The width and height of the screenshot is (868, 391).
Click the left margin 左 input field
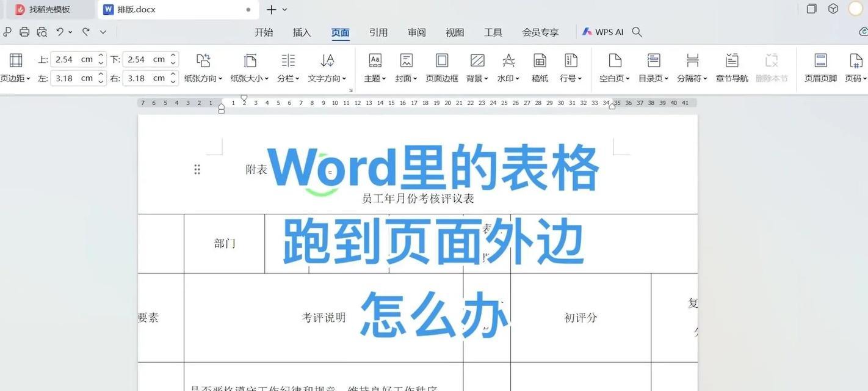tap(78, 78)
